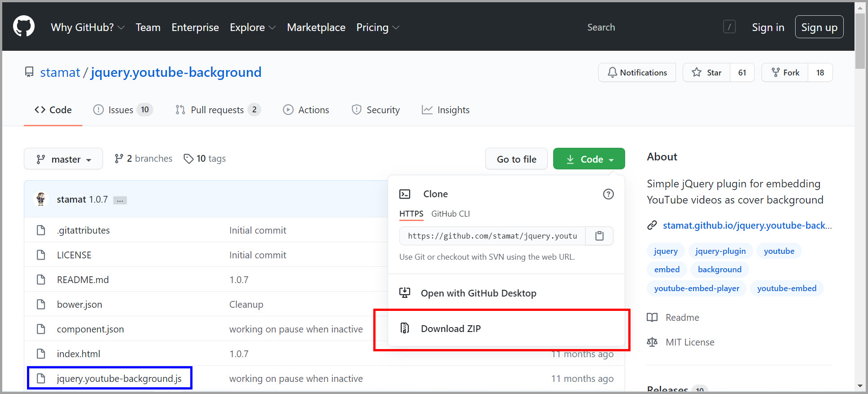Click the Clone help question mark icon
Image resolution: width=868 pixels, height=394 pixels.
[608, 194]
